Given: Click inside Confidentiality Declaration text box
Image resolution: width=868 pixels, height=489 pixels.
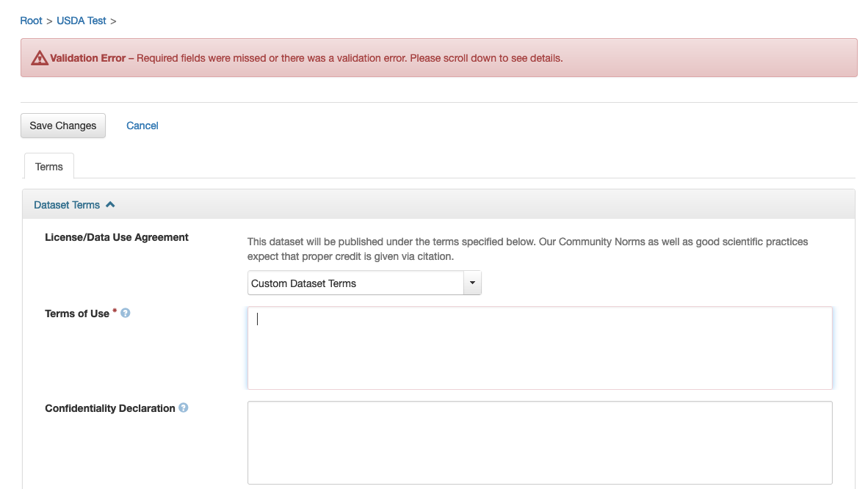Looking at the screenshot, I should 540,442.
